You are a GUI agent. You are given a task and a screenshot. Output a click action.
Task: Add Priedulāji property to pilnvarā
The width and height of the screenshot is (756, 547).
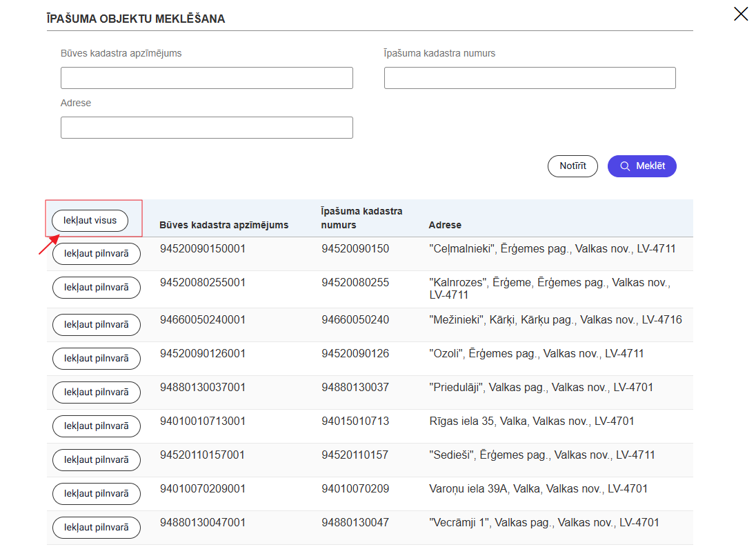click(97, 392)
